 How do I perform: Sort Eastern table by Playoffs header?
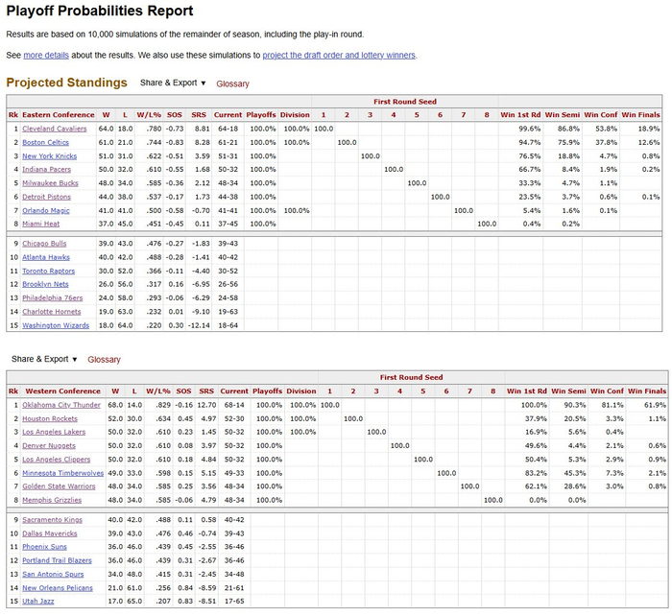[x=261, y=115]
